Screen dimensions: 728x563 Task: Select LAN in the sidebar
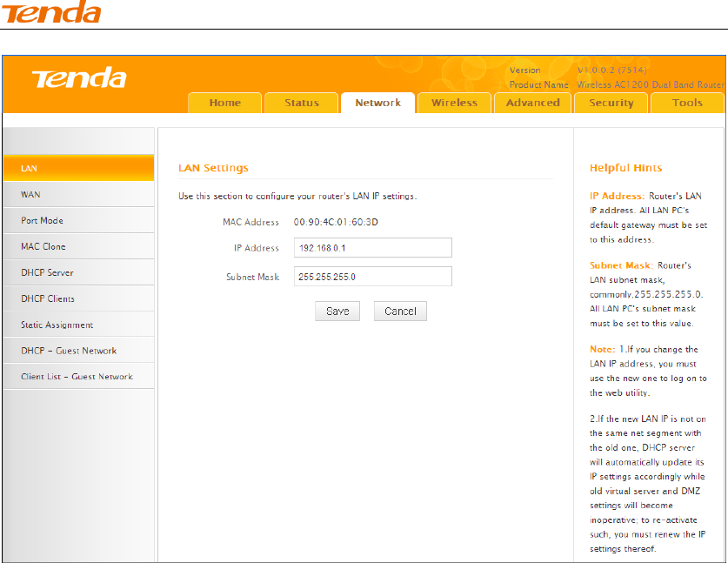point(78,168)
